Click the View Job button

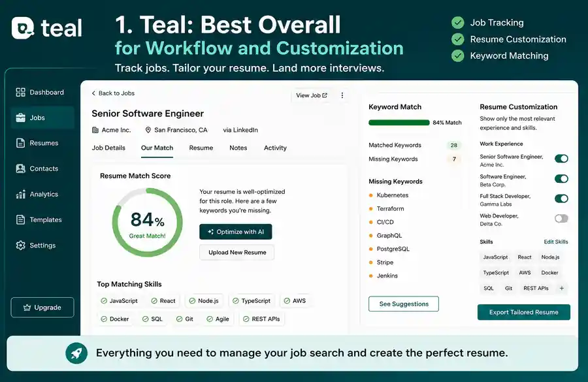(312, 95)
